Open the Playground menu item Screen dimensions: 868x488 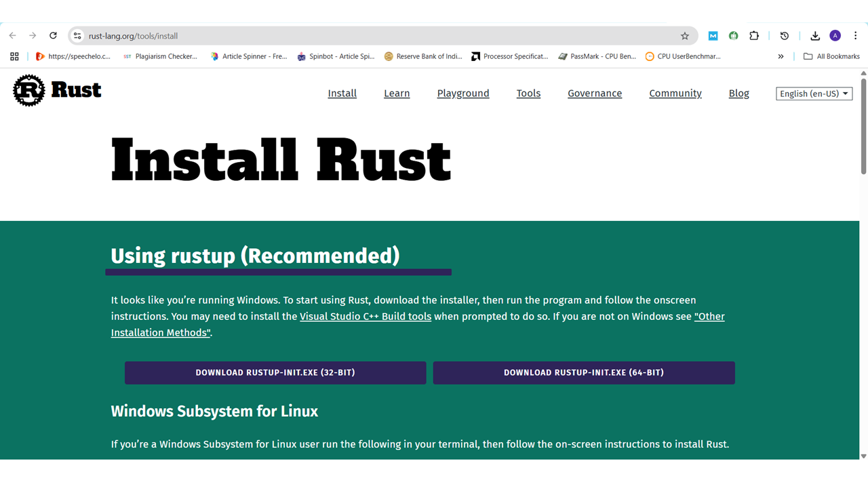(x=463, y=94)
